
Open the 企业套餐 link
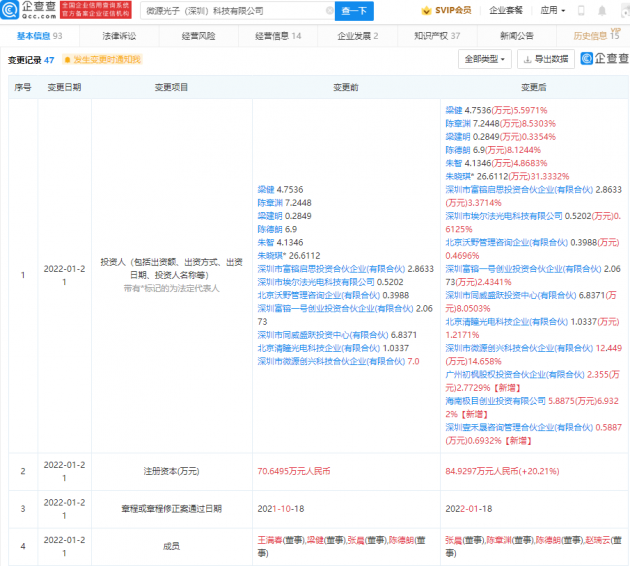(x=506, y=10)
